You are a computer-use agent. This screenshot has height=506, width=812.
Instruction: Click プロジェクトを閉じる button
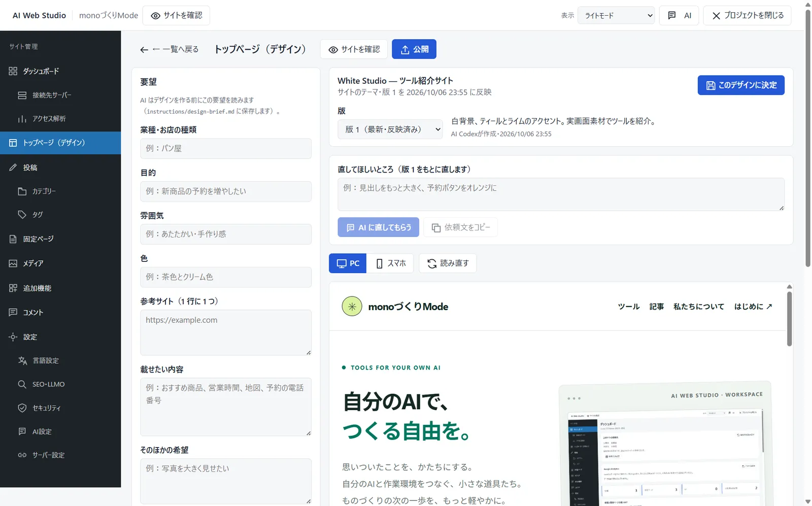pyautogui.click(x=747, y=15)
